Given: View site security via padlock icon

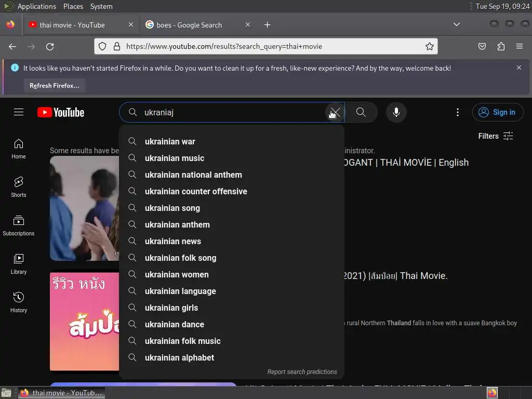Looking at the screenshot, I should (x=117, y=46).
